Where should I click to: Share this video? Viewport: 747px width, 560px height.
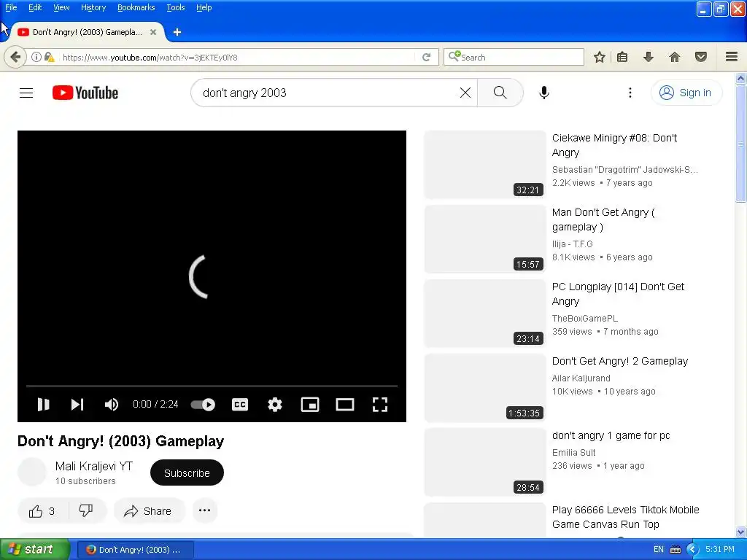(148, 511)
